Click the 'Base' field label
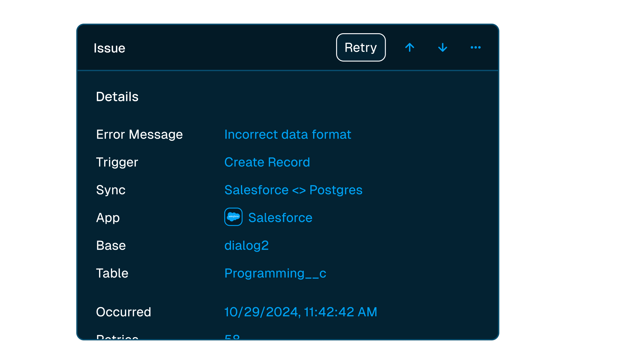 pyautogui.click(x=111, y=246)
